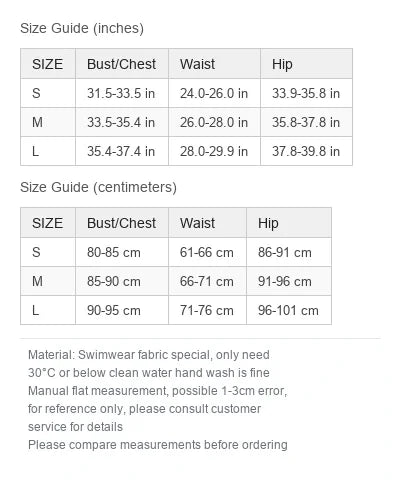Click the 80-85 cm bust cell
This screenshot has height=486, width=400.
click(122, 252)
